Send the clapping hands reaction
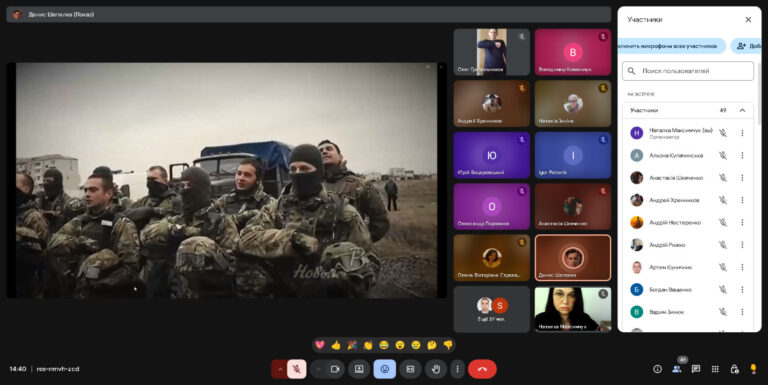Image resolution: width=768 pixels, height=385 pixels. coord(368,345)
